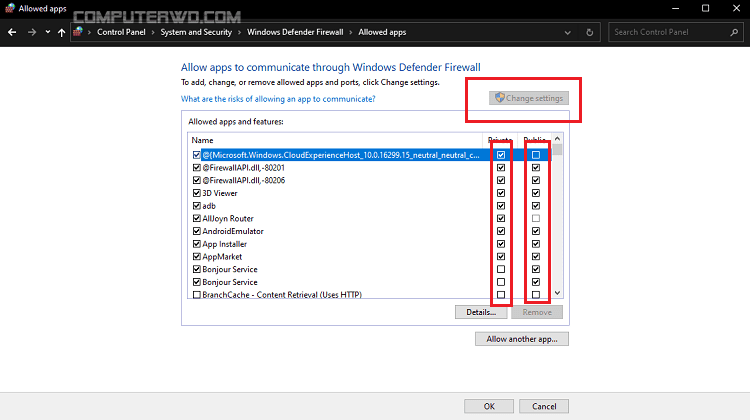Select the BranchCache - Content Retrieval row text
The height and width of the screenshot is (420, 750).
[282, 295]
